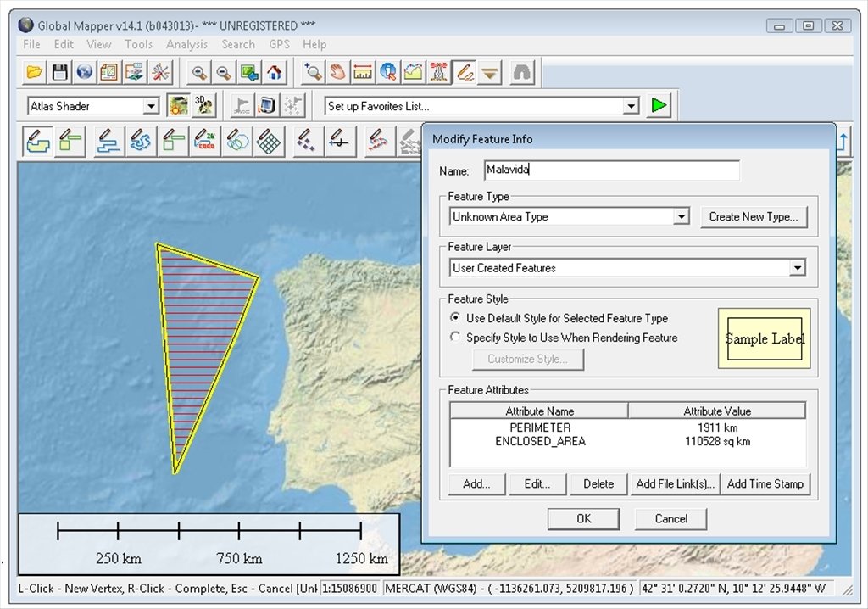Image resolution: width=868 pixels, height=609 pixels.
Task: Select the Digitizer pencil tool
Action: point(465,72)
